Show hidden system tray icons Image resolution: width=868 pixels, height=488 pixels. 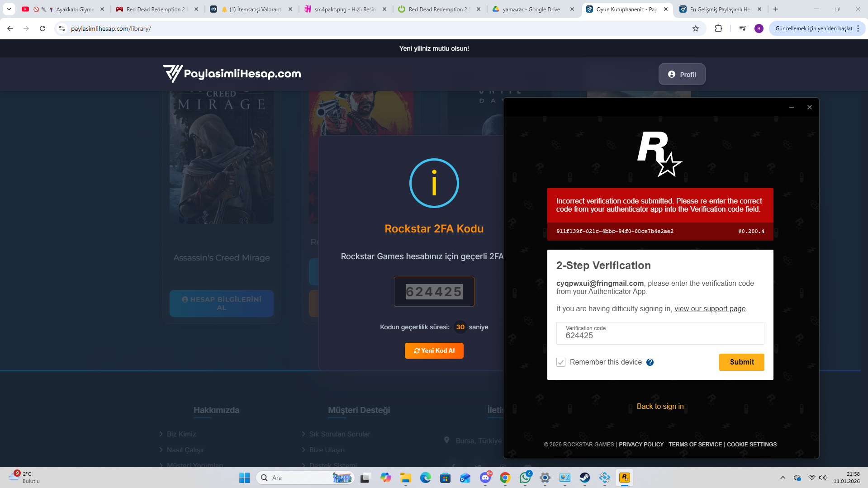pos(783,478)
